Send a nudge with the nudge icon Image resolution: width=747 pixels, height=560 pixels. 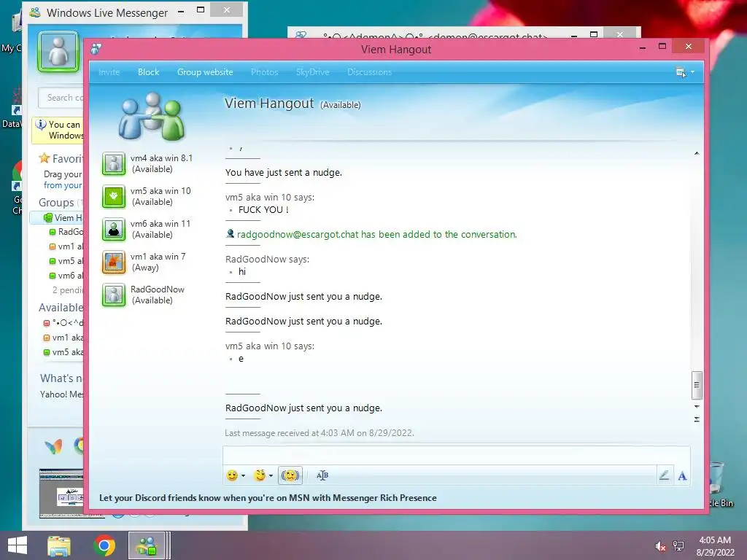[x=290, y=475]
